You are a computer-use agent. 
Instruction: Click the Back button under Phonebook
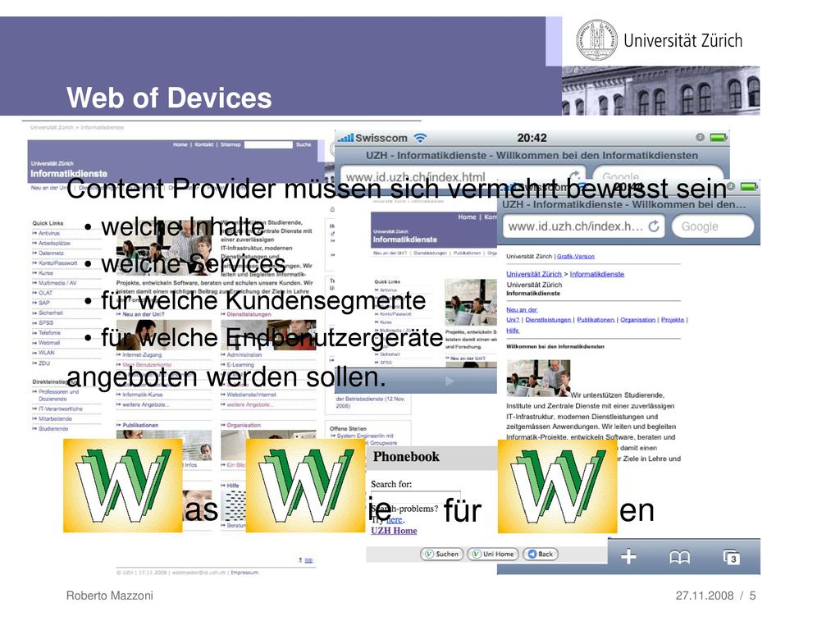pyautogui.click(x=541, y=554)
